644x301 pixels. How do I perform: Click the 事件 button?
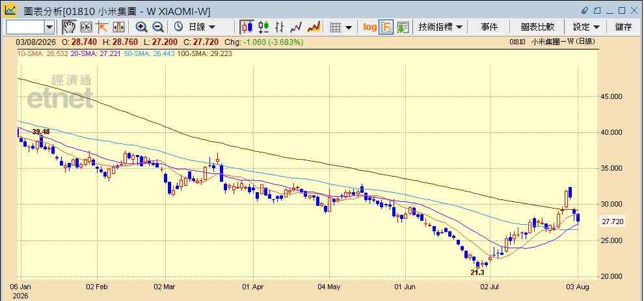489,27
